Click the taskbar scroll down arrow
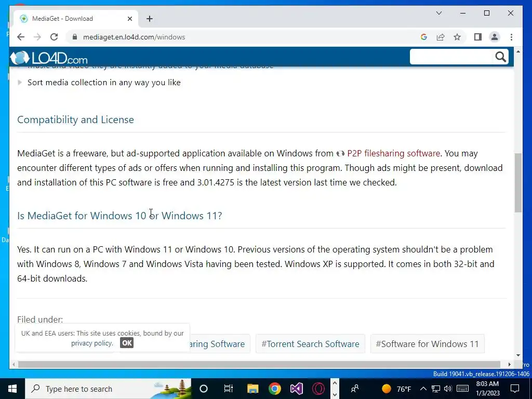The image size is (532, 399). pyautogui.click(x=335, y=394)
